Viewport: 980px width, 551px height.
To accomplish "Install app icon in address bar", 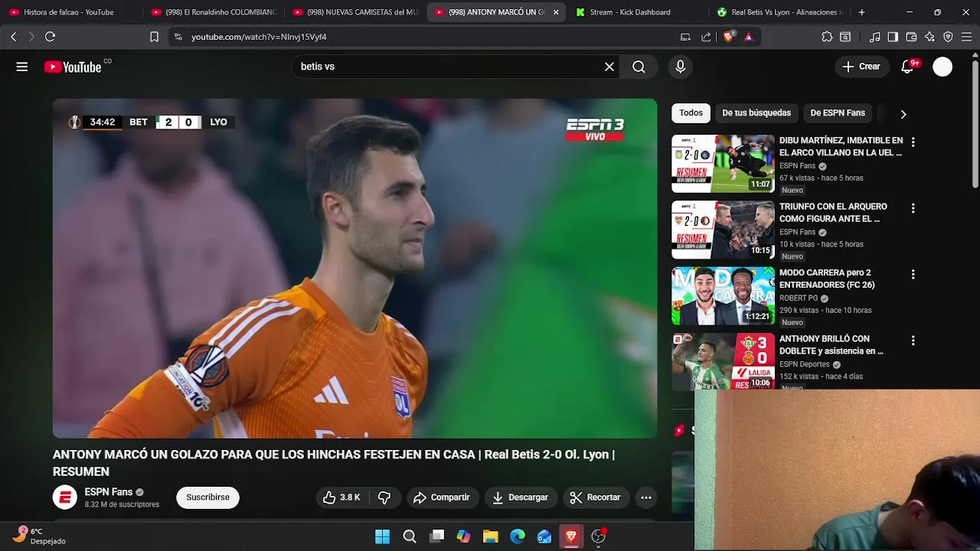I will pyautogui.click(x=685, y=37).
